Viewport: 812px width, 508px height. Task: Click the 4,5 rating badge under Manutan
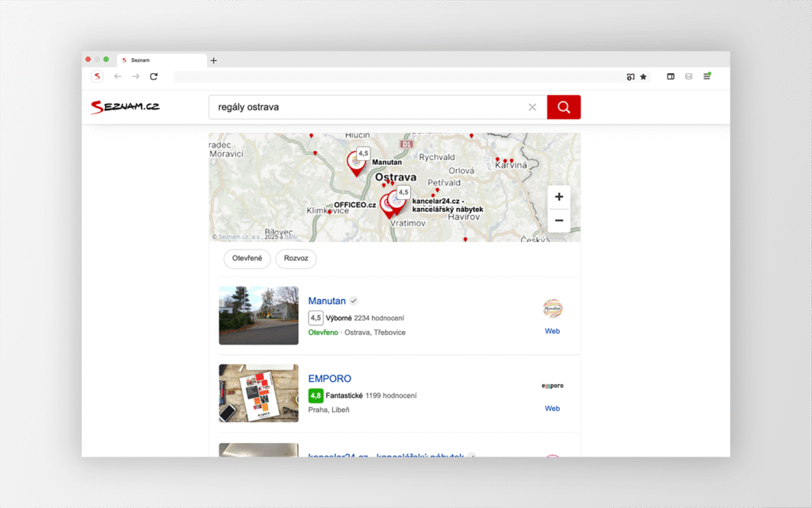[x=316, y=317]
